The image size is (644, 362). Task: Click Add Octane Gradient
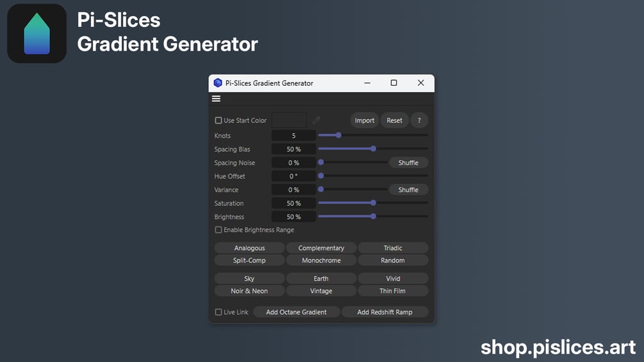[297, 312]
